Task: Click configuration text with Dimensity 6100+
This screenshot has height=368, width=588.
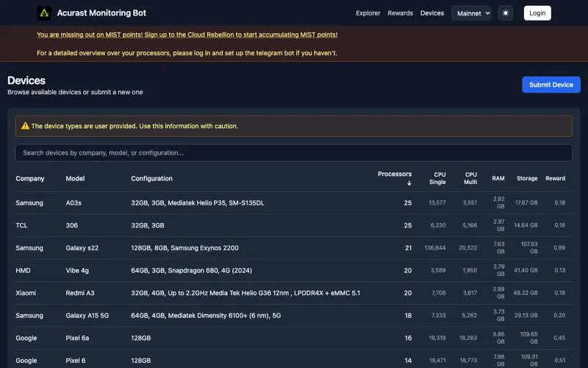Action: click(206, 316)
